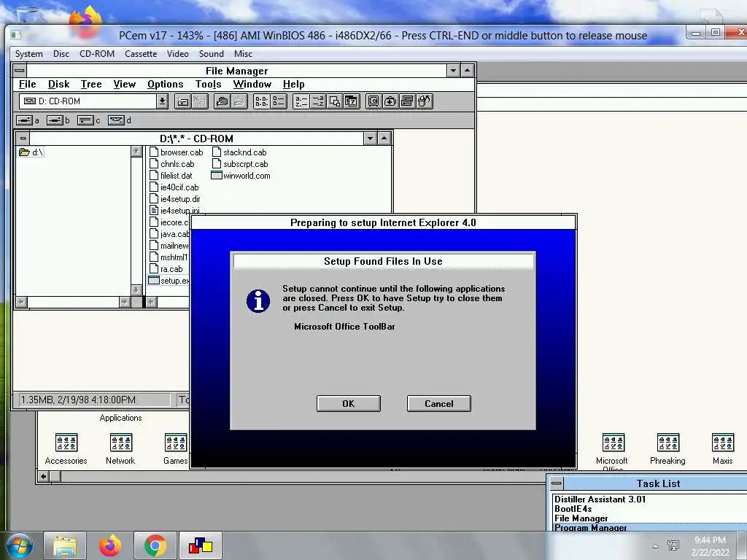The image size is (747, 560).
Task: Click PCem icon on Windows taskbar
Action: point(200,545)
